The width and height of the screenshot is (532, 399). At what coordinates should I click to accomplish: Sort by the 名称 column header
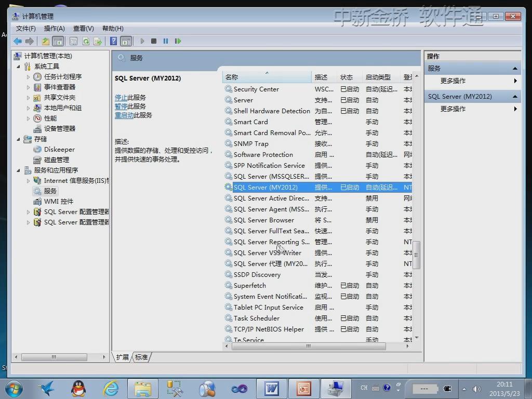(267, 77)
